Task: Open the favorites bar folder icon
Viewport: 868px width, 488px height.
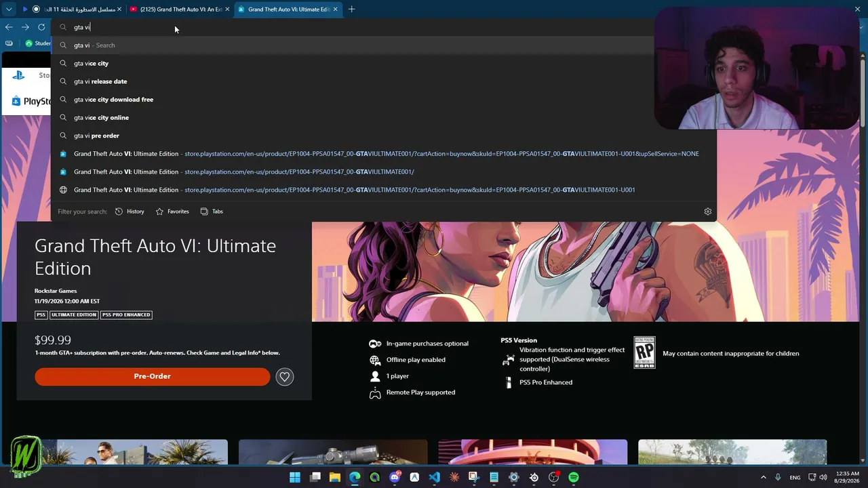Action: [x=9, y=43]
